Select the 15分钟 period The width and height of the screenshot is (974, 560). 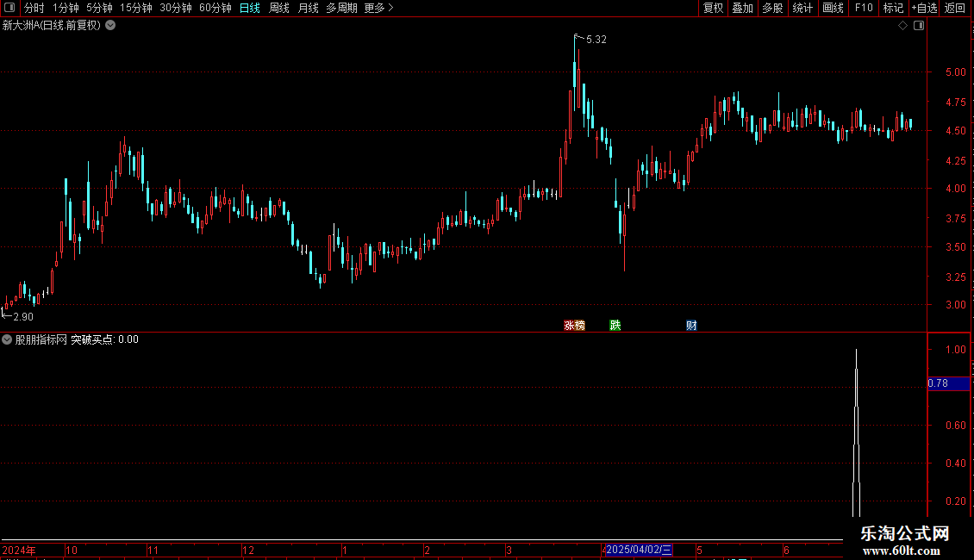135,8
